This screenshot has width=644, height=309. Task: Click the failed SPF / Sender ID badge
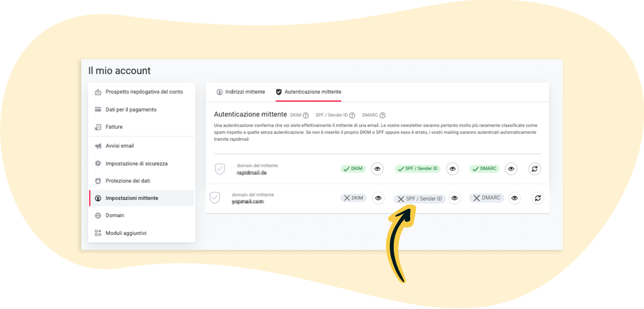tap(420, 199)
